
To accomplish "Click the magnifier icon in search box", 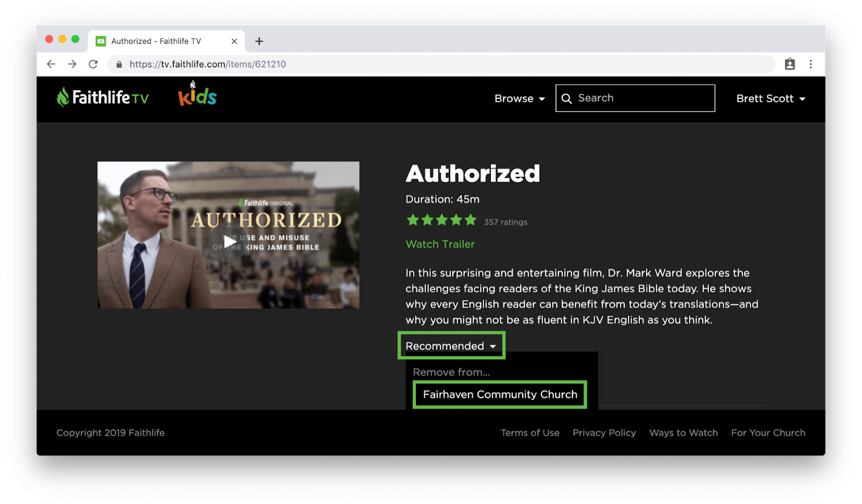I will pos(567,99).
